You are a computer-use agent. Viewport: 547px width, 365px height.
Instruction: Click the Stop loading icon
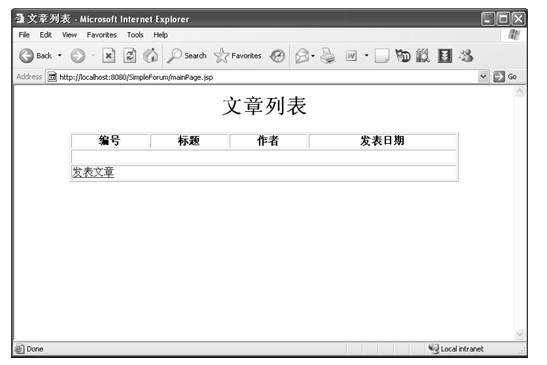[108, 56]
